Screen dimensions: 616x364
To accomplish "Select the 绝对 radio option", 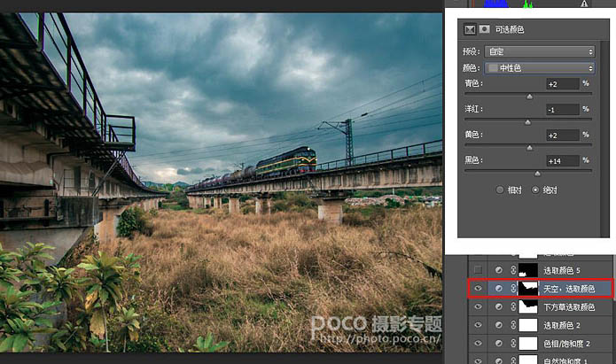I will click(x=535, y=190).
